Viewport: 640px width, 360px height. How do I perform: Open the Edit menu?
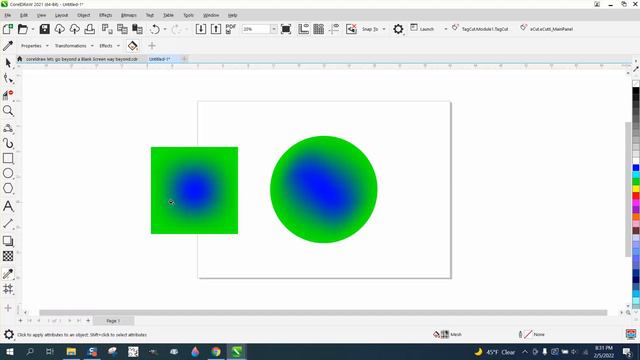point(24,15)
